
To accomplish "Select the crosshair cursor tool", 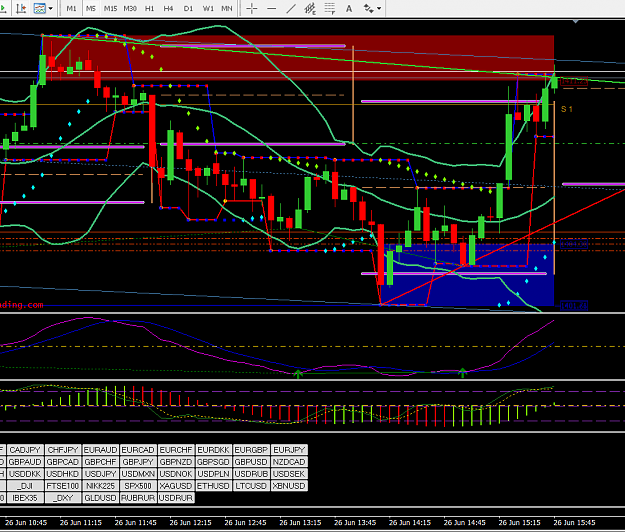I will (x=252, y=8).
